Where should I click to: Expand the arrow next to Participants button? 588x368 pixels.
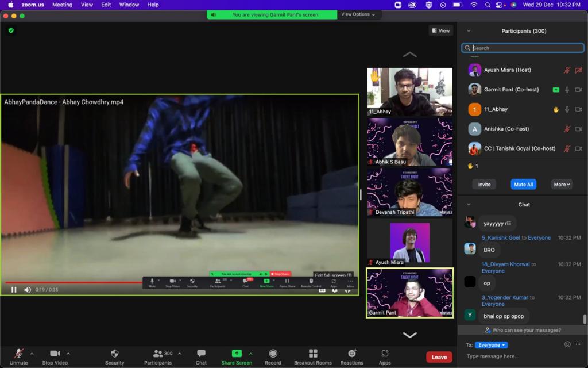click(180, 354)
